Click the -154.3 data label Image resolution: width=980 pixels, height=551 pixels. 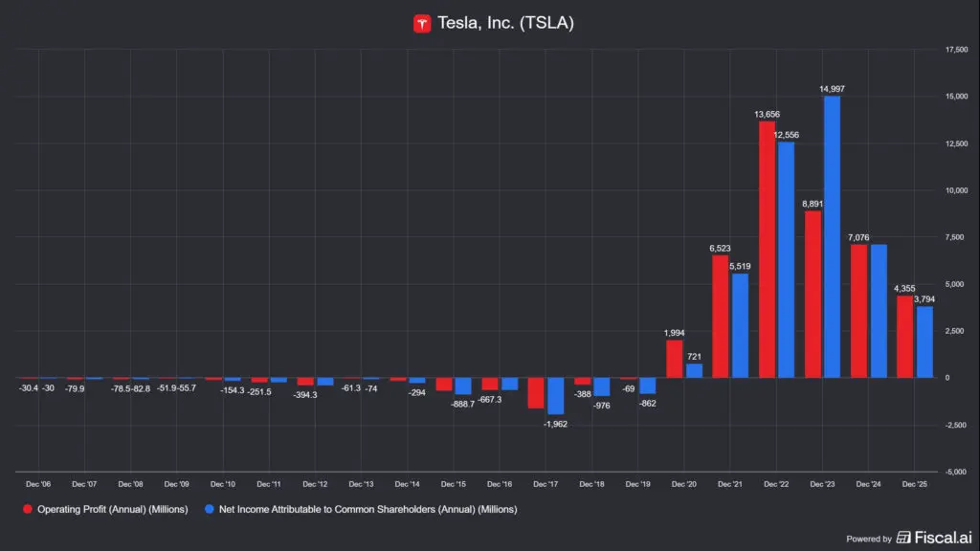(233, 390)
